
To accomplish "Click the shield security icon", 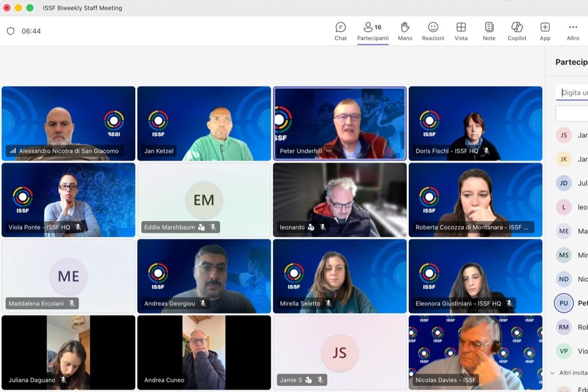I will click(x=10, y=31).
